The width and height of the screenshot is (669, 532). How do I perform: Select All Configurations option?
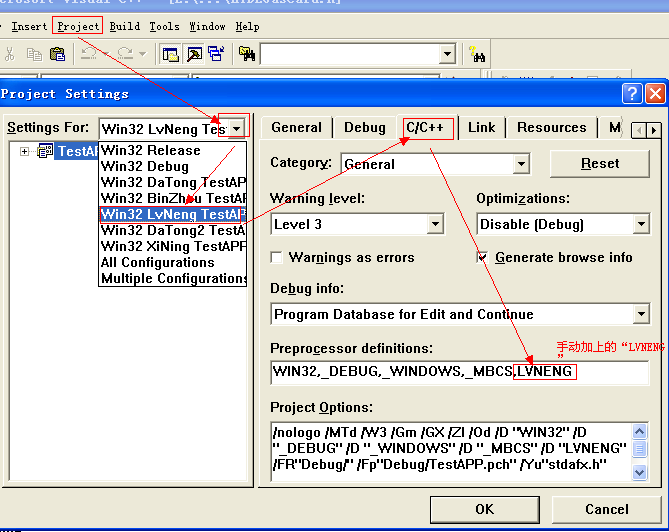172,262
